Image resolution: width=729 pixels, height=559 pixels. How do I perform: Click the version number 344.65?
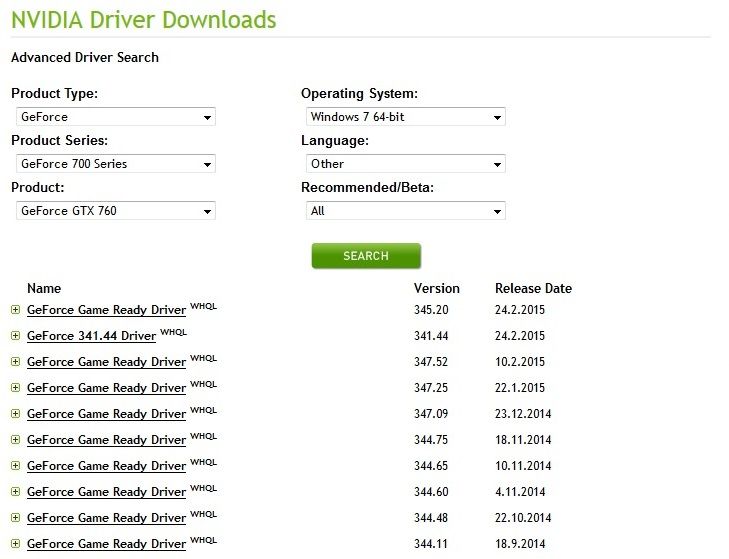click(431, 466)
